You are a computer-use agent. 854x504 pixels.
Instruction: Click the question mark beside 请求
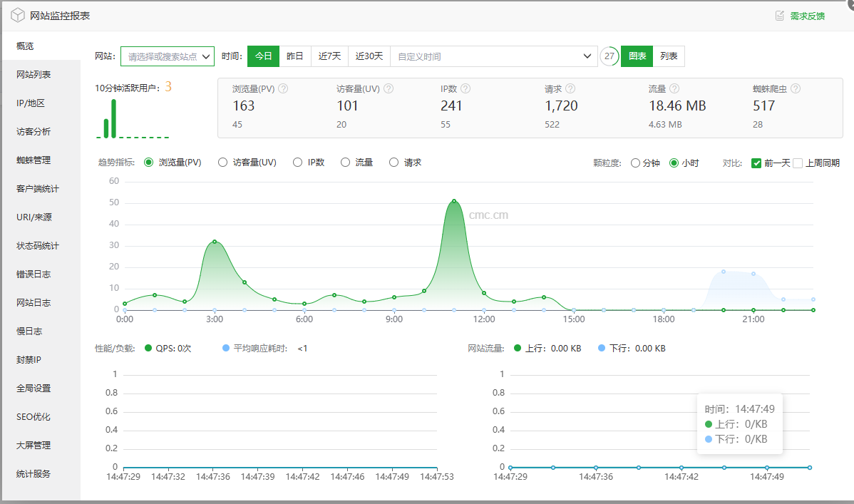tap(570, 88)
